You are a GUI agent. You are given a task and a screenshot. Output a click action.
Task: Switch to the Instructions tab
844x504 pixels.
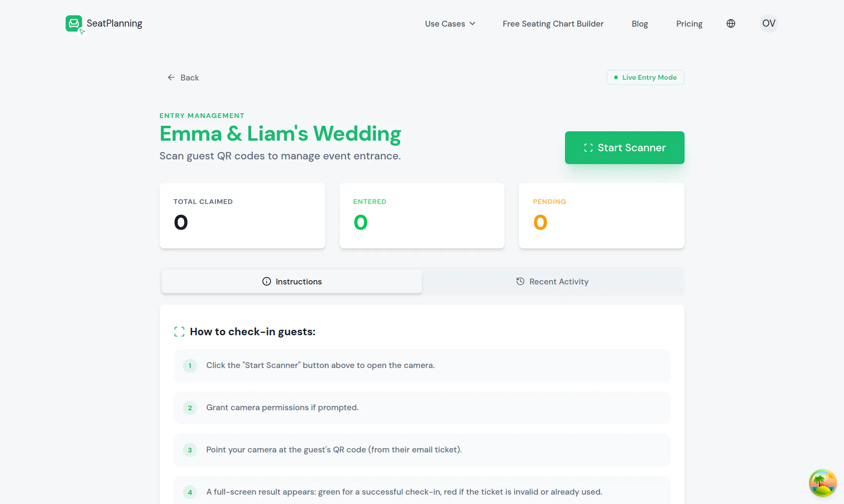pyautogui.click(x=291, y=281)
